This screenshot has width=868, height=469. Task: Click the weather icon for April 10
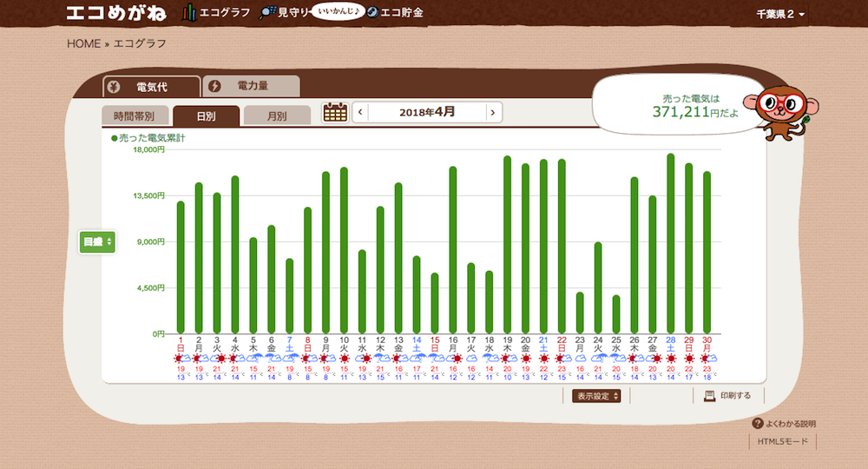345,359
